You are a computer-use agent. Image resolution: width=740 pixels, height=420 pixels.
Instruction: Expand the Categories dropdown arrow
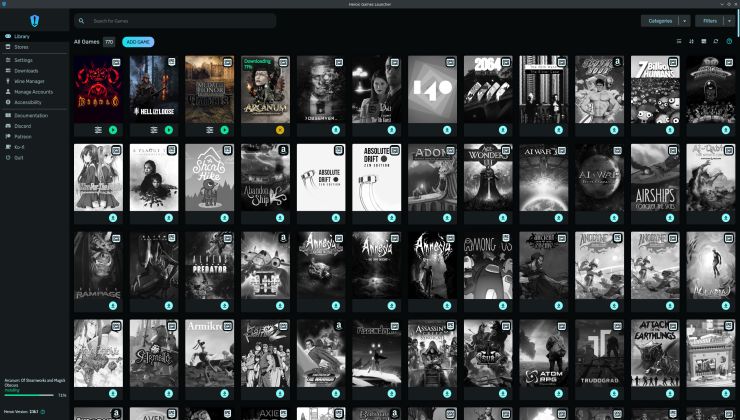tap(684, 20)
